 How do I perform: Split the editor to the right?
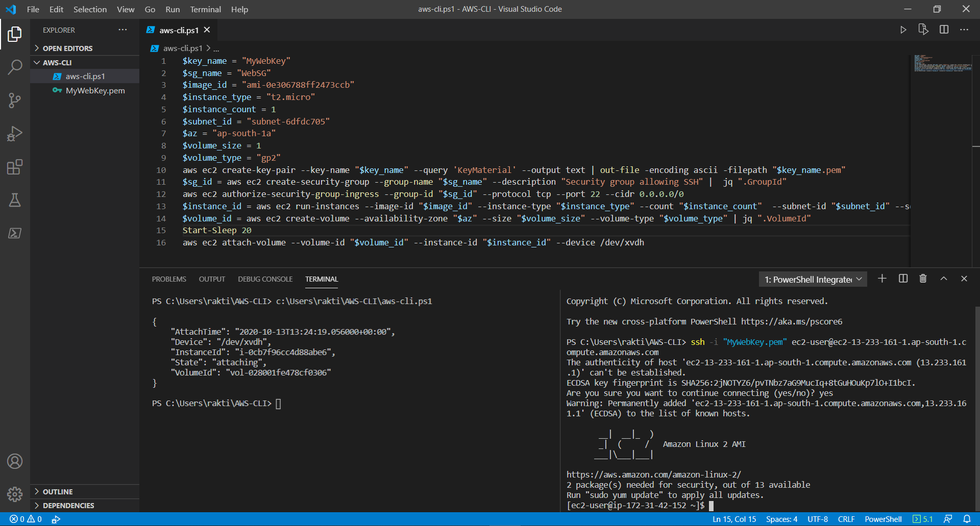point(944,30)
